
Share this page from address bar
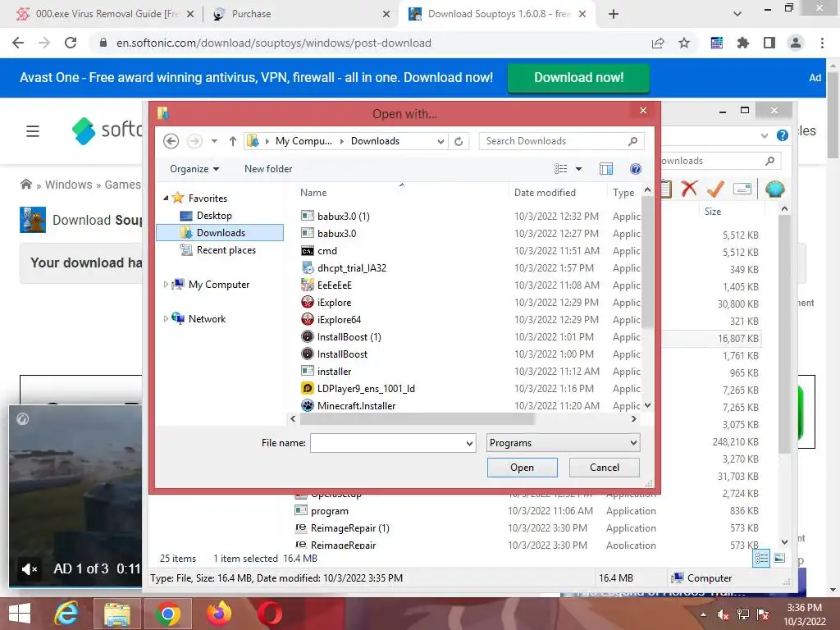[x=658, y=43]
